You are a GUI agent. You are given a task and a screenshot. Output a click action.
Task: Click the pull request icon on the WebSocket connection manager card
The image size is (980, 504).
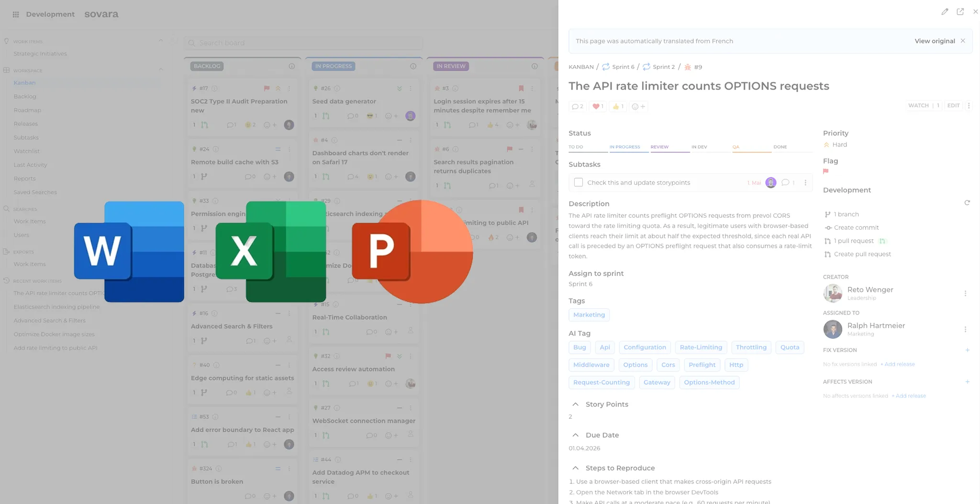click(x=326, y=436)
